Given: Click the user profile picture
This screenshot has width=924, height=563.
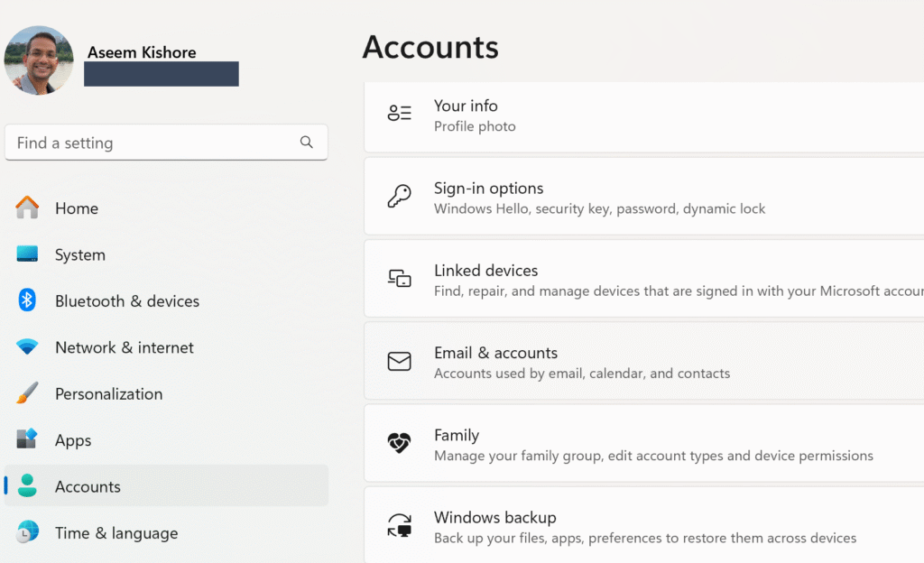Looking at the screenshot, I should point(39,60).
